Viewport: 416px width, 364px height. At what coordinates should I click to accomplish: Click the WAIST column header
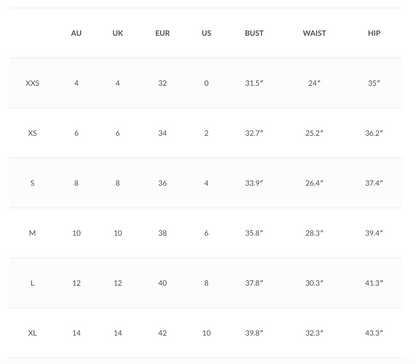click(x=314, y=33)
